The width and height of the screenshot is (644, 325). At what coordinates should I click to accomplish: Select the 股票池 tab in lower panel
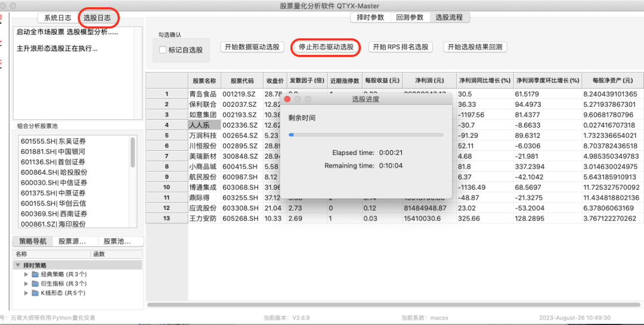coord(120,241)
